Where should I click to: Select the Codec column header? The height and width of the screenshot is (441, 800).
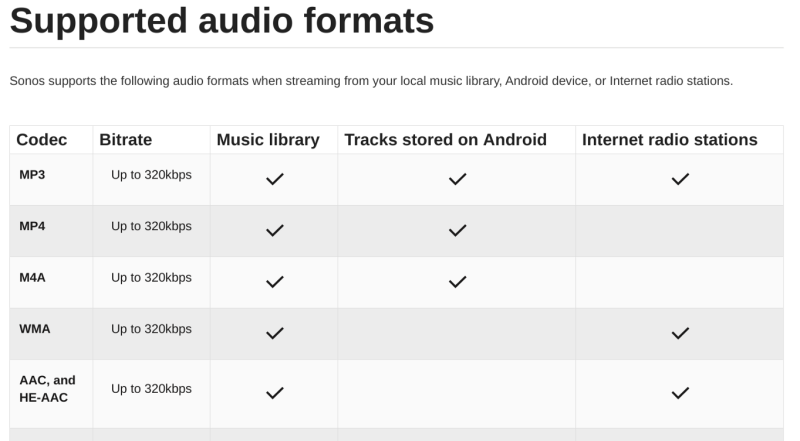click(x=42, y=140)
